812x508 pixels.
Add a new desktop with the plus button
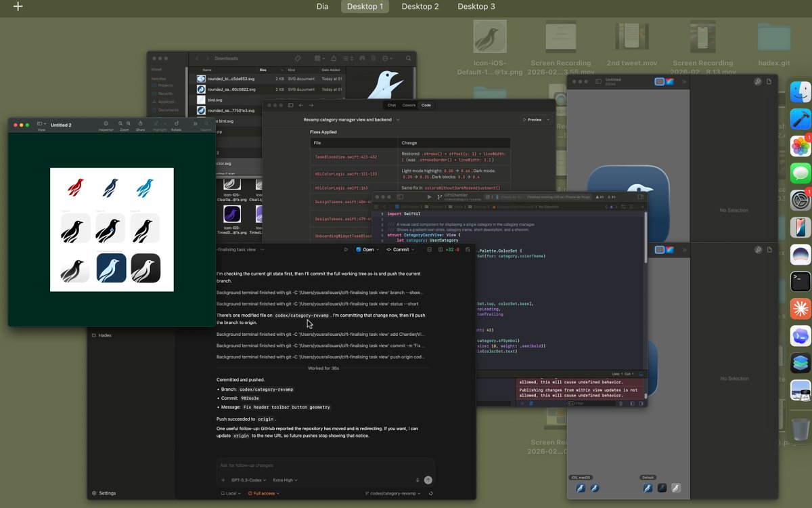[x=18, y=7]
